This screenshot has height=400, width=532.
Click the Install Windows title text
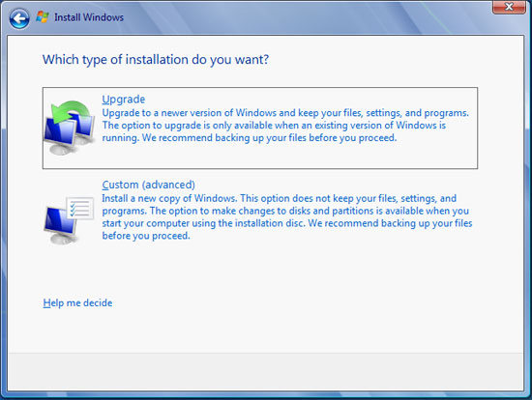(x=89, y=17)
